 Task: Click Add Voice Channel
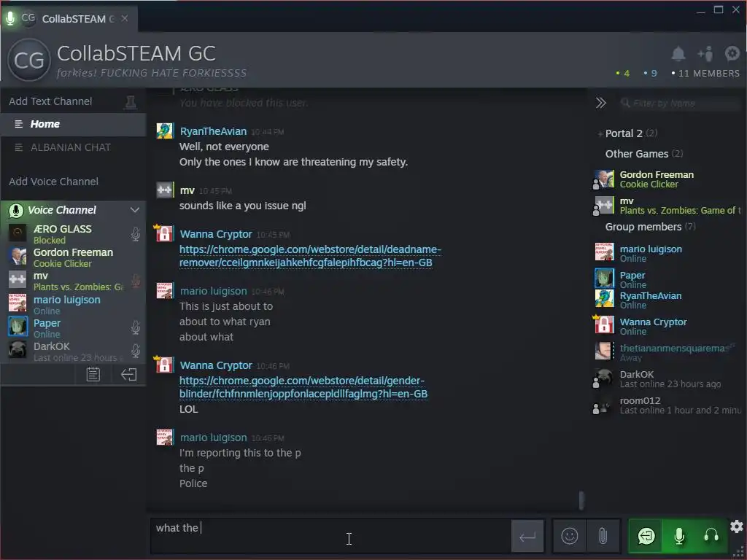click(53, 182)
